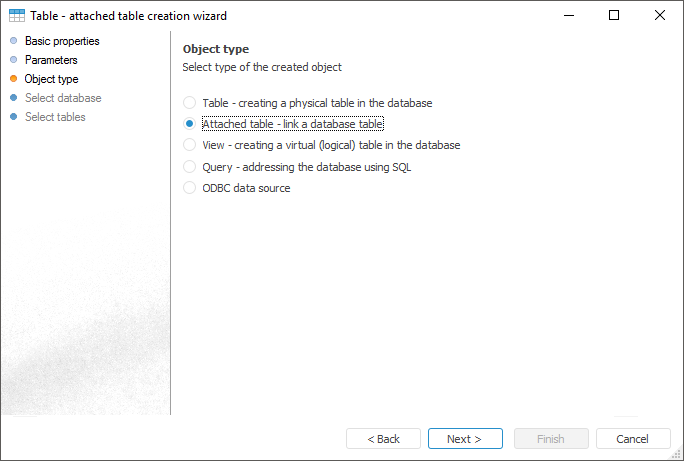The width and height of the screenshot is (684, 461).
Task: Switch to the Object type step
Action: point(51,79)
